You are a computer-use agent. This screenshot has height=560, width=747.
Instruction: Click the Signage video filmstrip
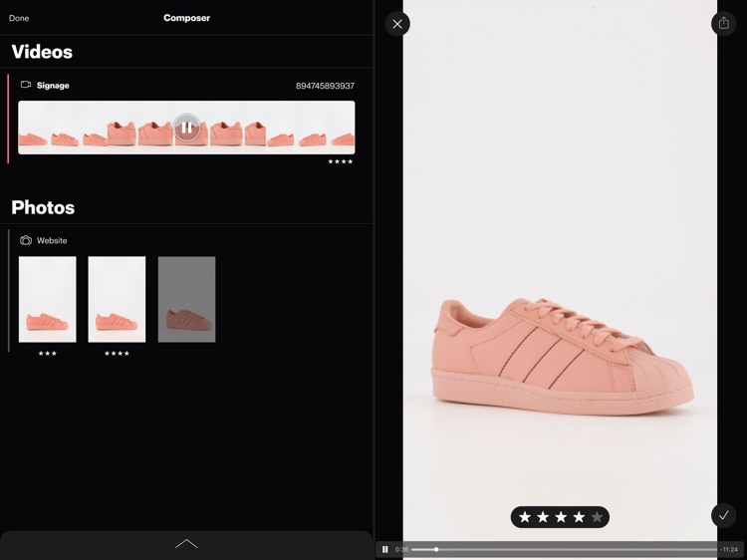click(x=186, y=128)
